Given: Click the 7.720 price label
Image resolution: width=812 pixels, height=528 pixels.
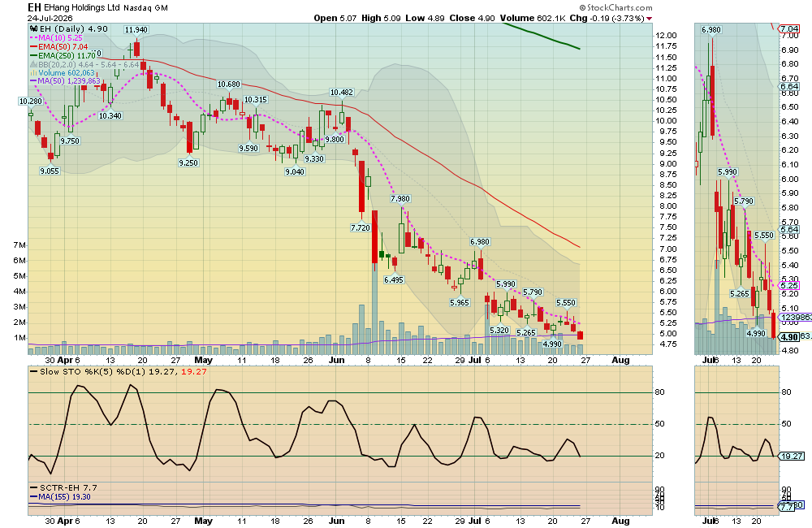Looking at the screenshot, I should point(361,227).
